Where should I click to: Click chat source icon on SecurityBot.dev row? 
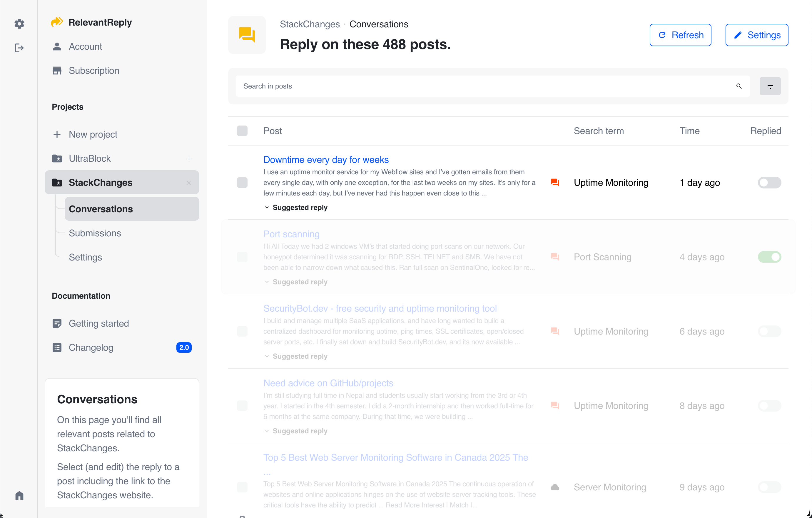pyautogui.click(x=555, y=331)
